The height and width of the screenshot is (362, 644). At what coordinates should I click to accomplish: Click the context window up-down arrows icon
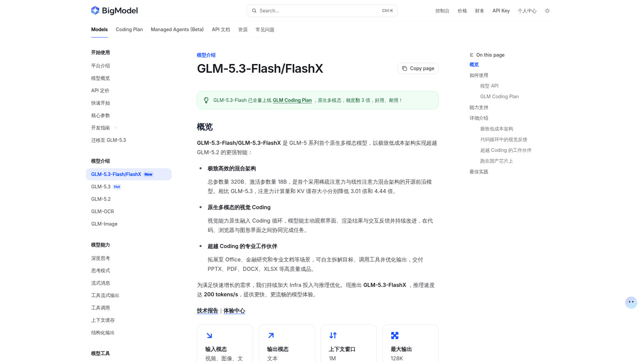click(x=333, y=336)
